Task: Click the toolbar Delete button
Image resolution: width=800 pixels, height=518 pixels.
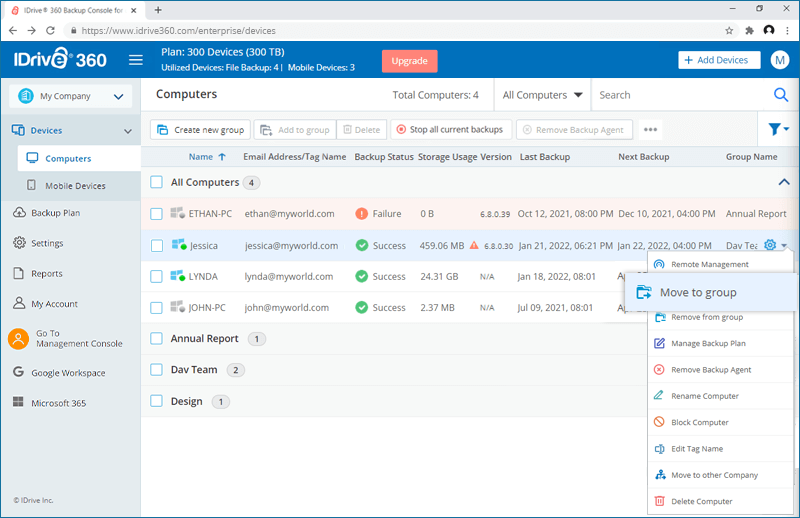Action: (x=362, y=130)
